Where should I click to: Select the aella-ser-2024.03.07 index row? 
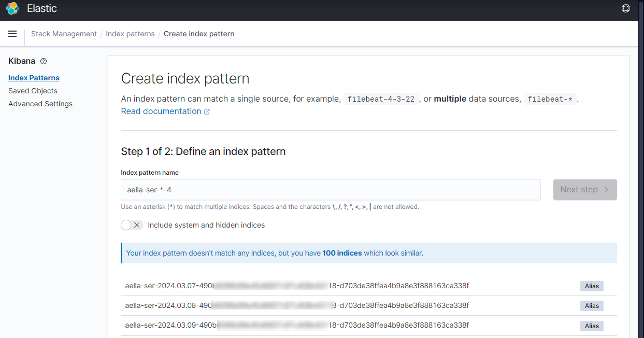tap(297, 286)
